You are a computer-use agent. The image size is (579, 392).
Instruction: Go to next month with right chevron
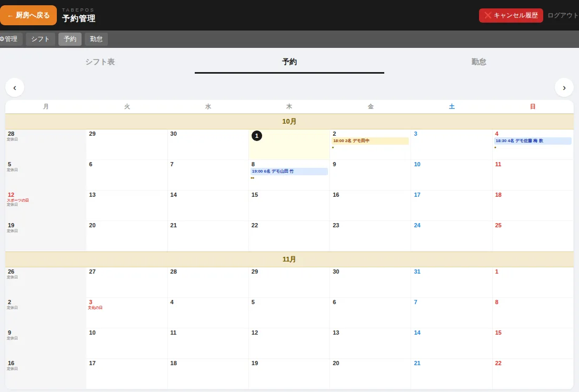point(564,87)
